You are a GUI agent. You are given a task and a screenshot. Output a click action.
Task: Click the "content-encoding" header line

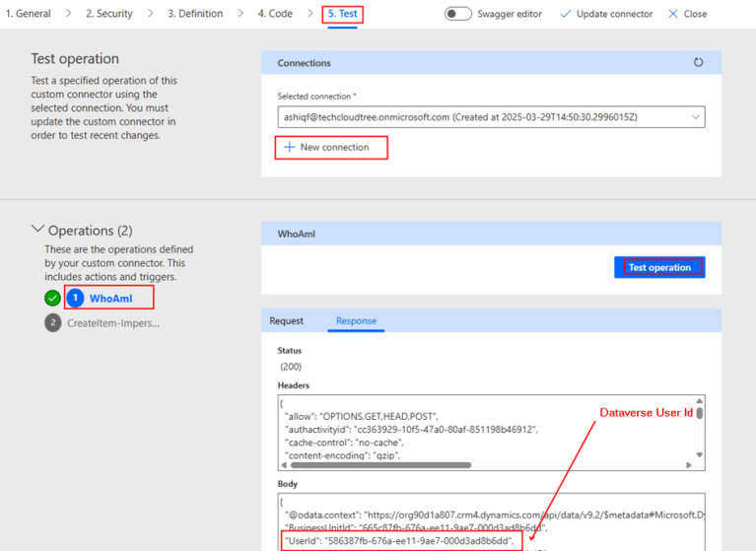point(343,455)
